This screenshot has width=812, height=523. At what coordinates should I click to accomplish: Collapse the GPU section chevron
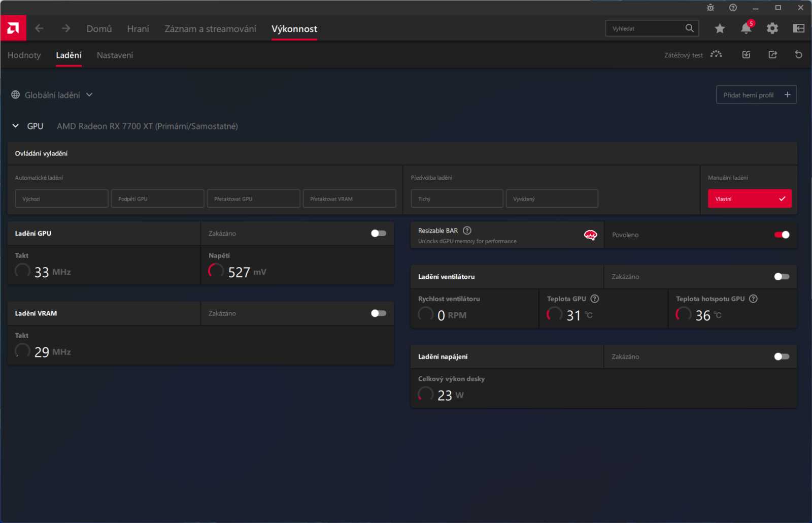coord(16,126)
